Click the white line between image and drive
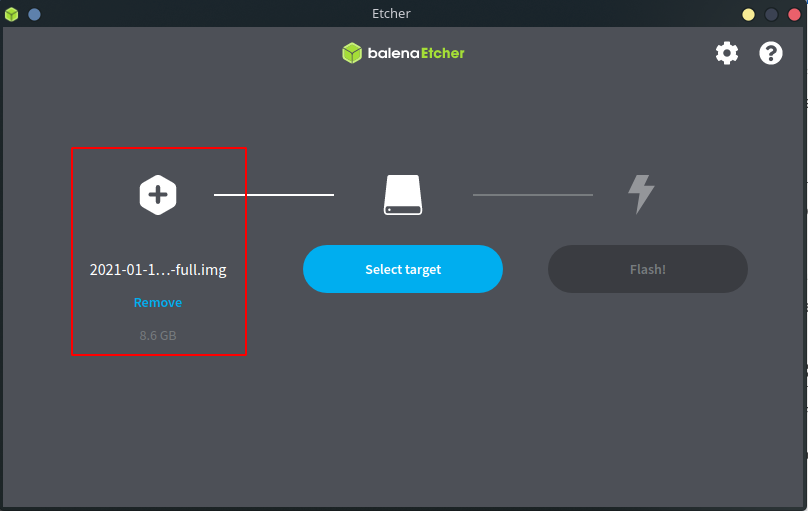Viewport: 808px width, 511px height. pos(274,194)
